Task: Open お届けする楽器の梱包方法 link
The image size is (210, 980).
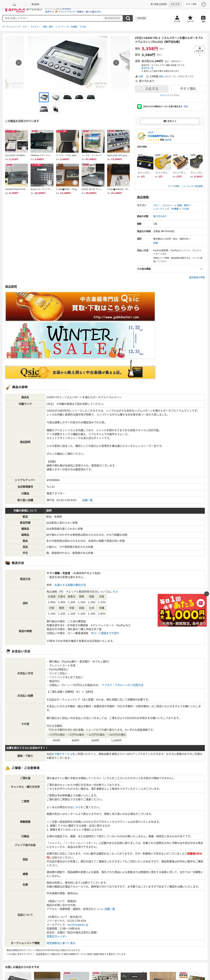Action: tap(70, 585)
